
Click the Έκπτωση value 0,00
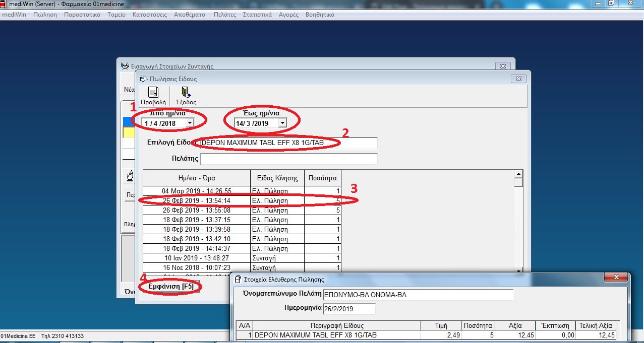click(555, 335)
